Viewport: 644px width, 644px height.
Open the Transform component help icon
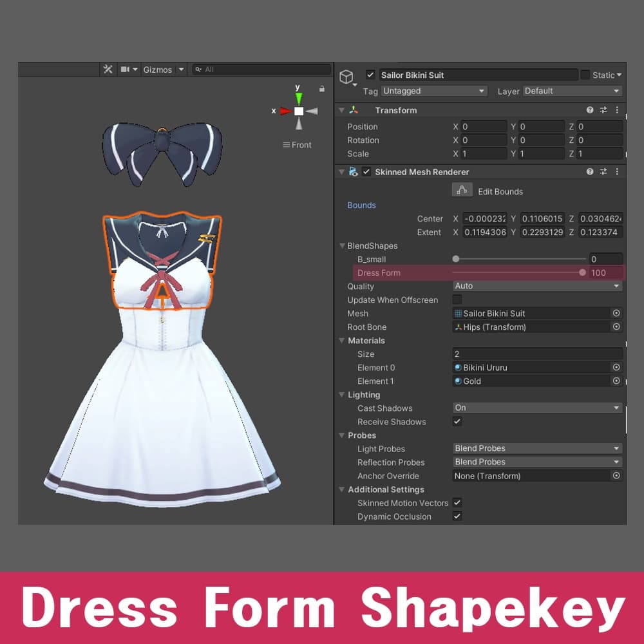[590, 110]
